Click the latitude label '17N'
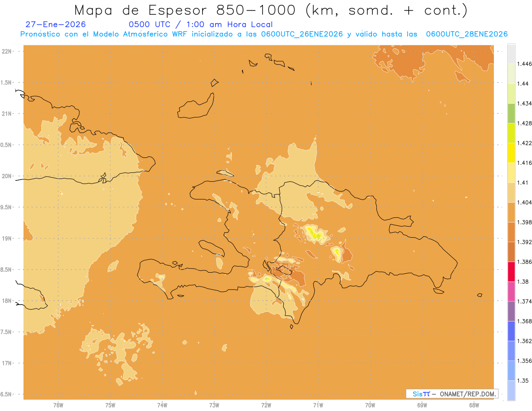 pyautogui.click(x=7, y=363)
